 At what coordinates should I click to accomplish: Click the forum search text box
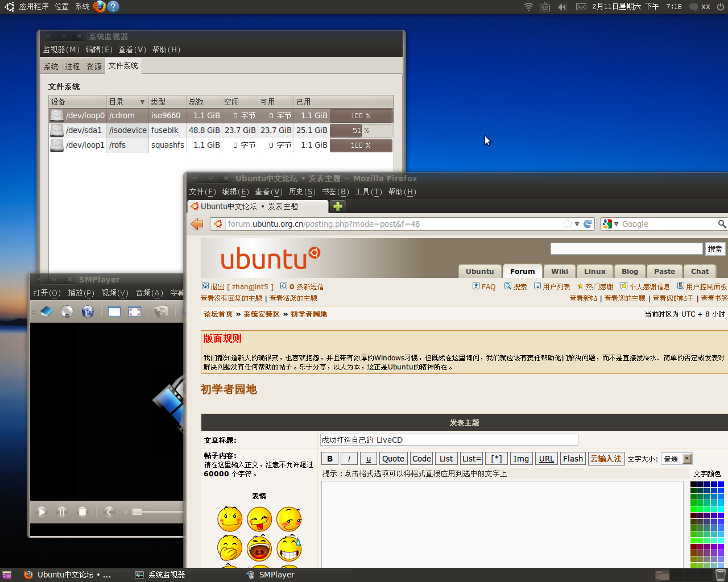pyautogui.click(x=626, y=249)
